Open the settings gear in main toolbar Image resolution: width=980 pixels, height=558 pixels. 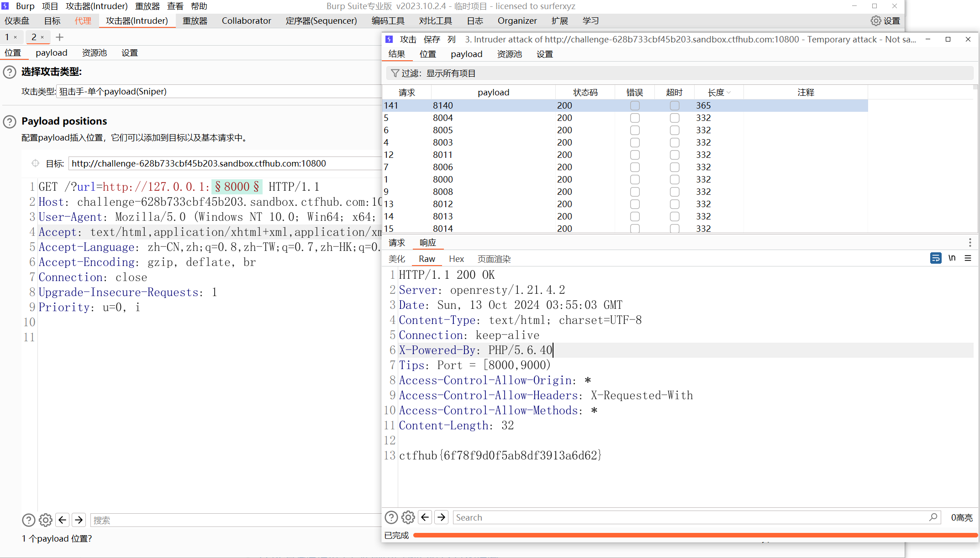point(875,21)
